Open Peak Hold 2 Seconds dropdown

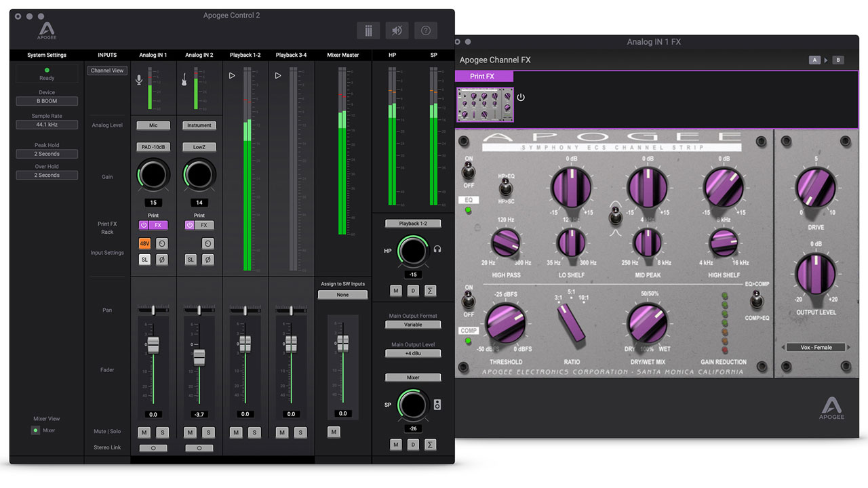coord(47,154)
